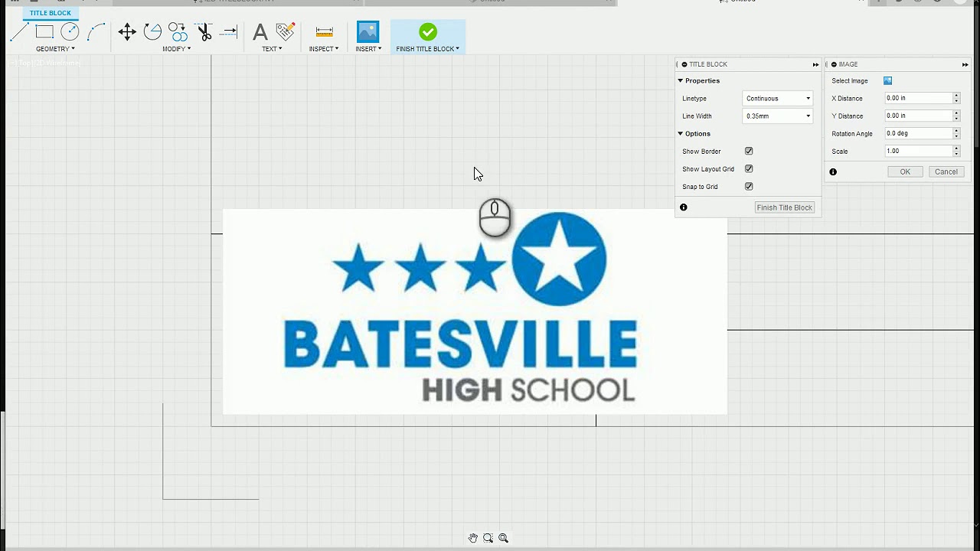This screenshot has width=980, height=551.
Task: Click the Y Distance stepper arrows
Action: click(956, 116)
